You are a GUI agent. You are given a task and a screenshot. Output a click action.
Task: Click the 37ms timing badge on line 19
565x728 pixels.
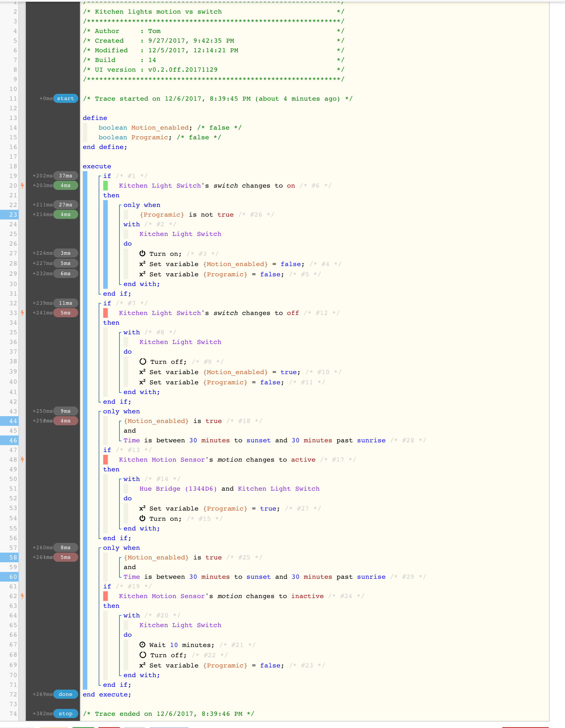coord(66,176)
